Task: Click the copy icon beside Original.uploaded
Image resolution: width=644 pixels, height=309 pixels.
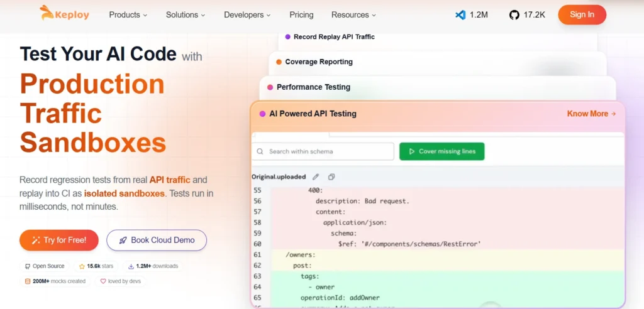Action: pos(331,177)
